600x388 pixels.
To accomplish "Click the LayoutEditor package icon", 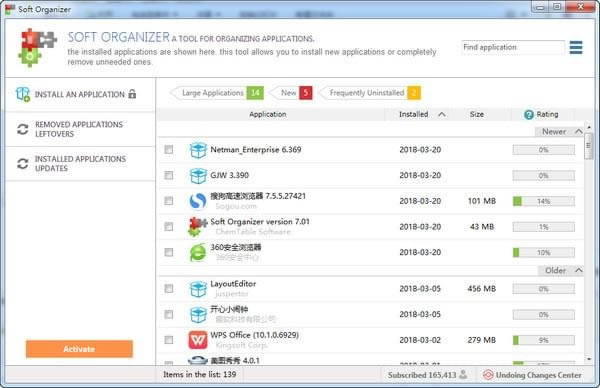I will [198, 289].
